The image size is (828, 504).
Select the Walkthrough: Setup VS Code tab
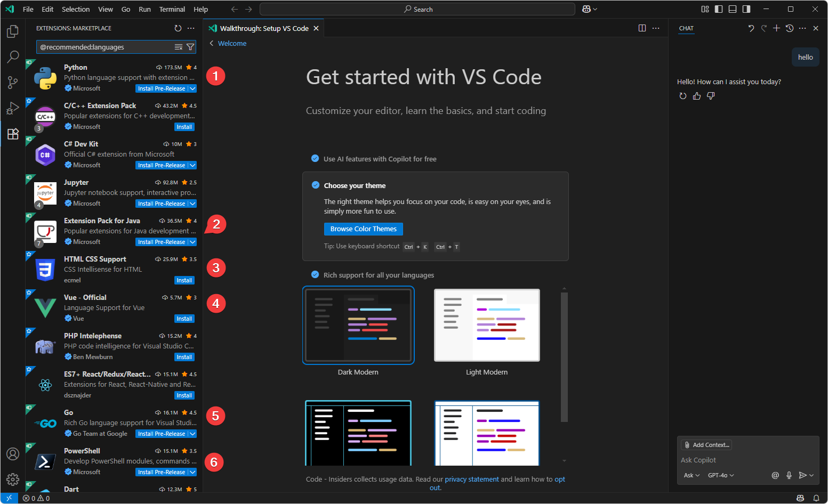coord(264,28)
